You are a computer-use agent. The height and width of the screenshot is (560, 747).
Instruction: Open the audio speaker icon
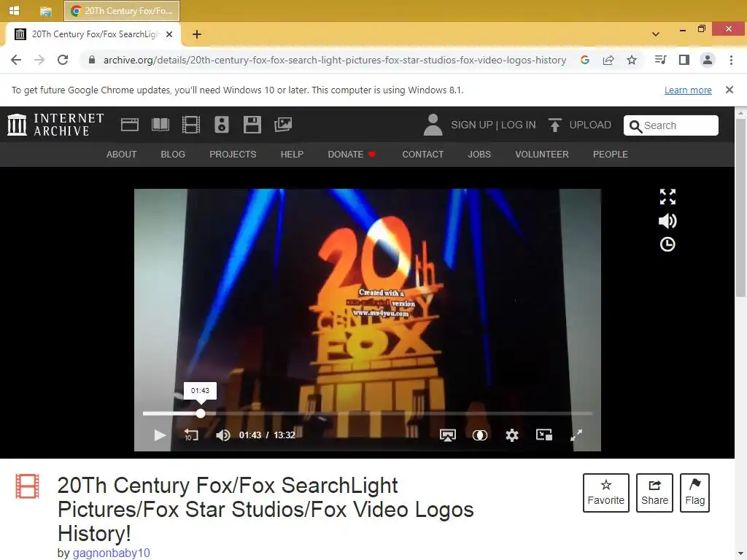coord(222,125)
